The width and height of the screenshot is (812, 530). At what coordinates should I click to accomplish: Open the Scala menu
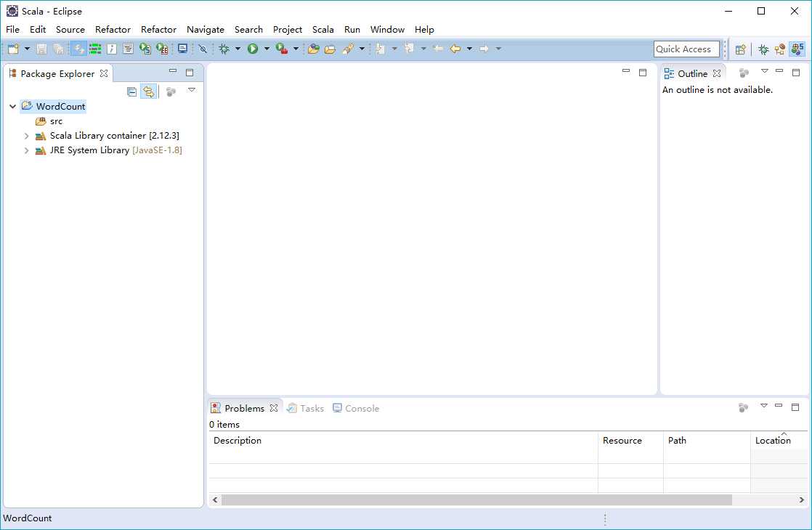(x=323, y=30)
